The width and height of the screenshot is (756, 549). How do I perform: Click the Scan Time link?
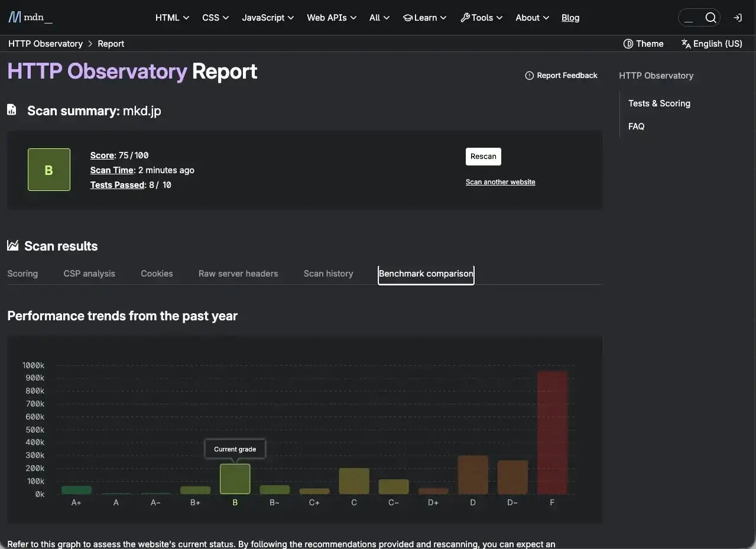pyautogui.click(x=112, y=170)
